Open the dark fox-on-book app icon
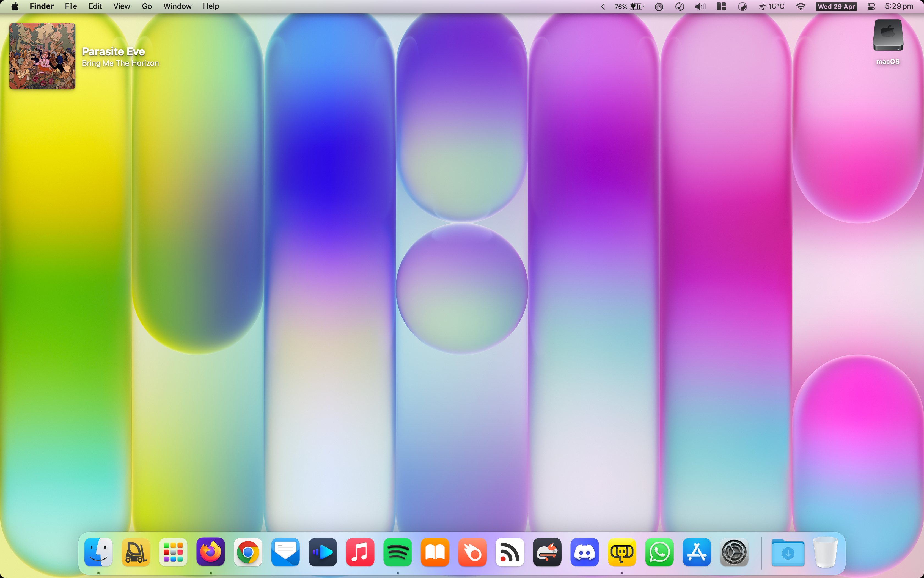Viewport: 924px width, 578px height. [x=547, y=552]
